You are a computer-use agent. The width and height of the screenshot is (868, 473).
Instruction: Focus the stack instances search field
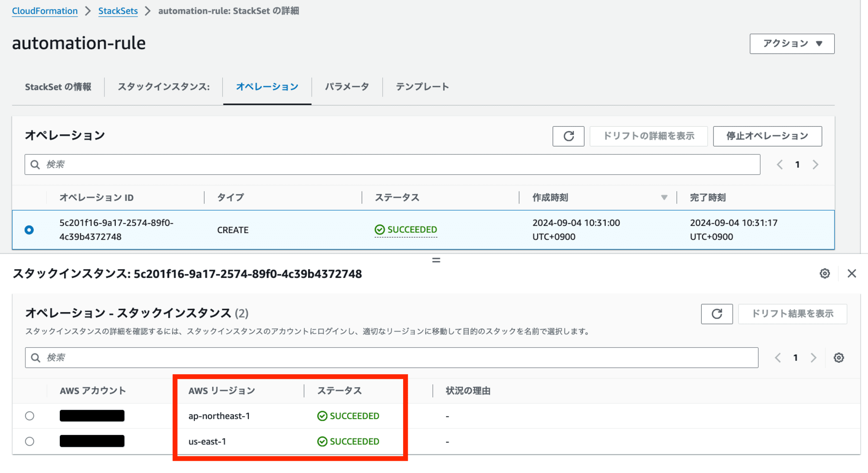click(x=391, y=358)
